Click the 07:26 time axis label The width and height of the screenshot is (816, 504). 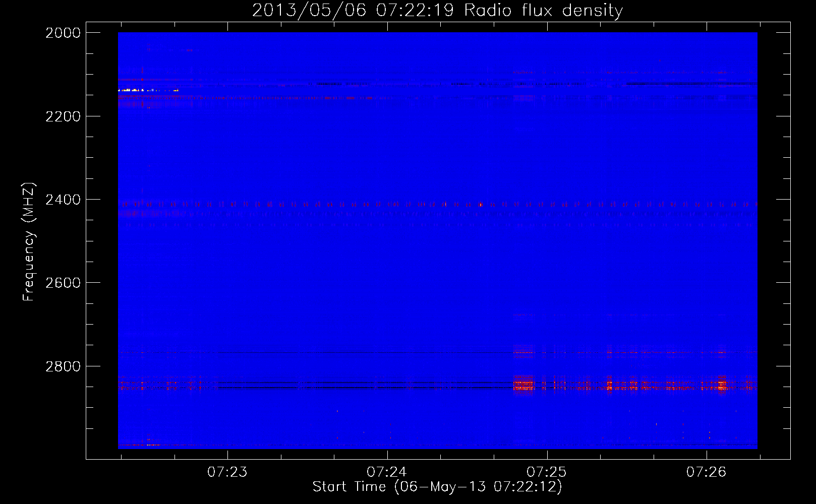pos(706,472)
